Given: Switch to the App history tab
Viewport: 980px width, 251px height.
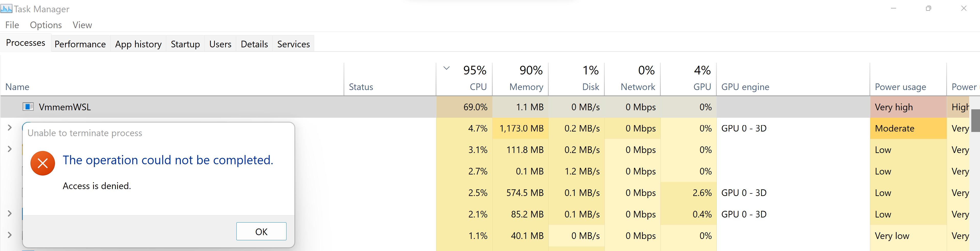Looking at the screenshot, I should (x=138, y=44).
